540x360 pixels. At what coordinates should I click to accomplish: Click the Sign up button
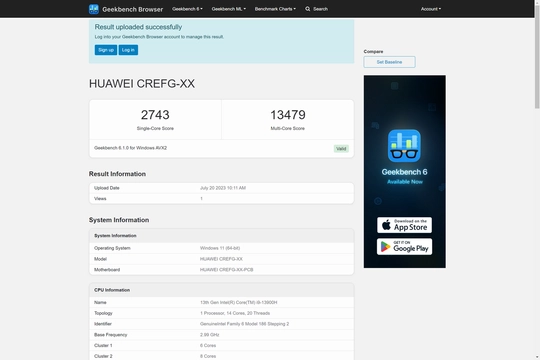pyautogui.click(x=106, y=50)
